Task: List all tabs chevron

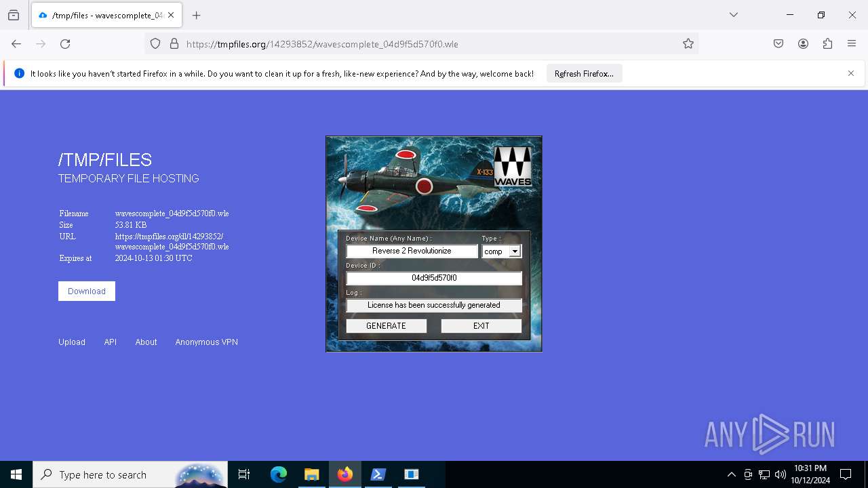Action: coord(734,15)
